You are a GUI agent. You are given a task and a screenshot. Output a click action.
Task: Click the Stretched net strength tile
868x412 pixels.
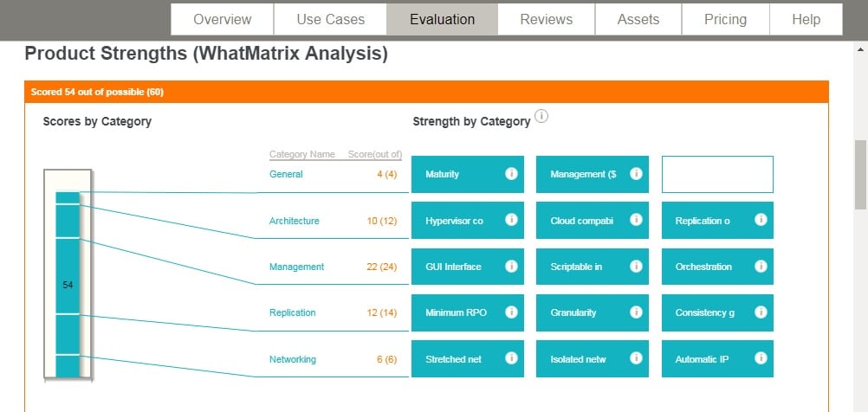tap(468, 359)
